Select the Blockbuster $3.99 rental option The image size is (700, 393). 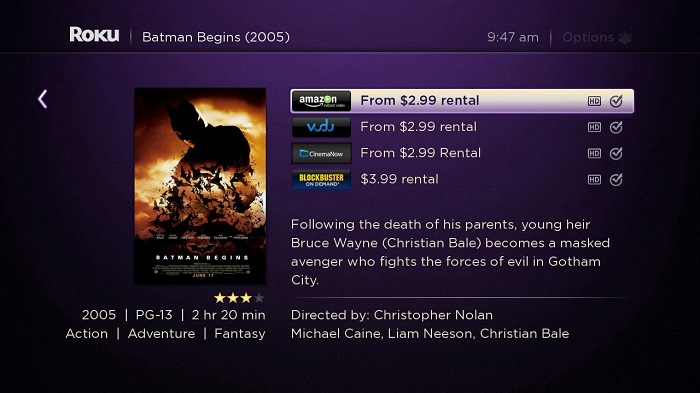point(462,180)
